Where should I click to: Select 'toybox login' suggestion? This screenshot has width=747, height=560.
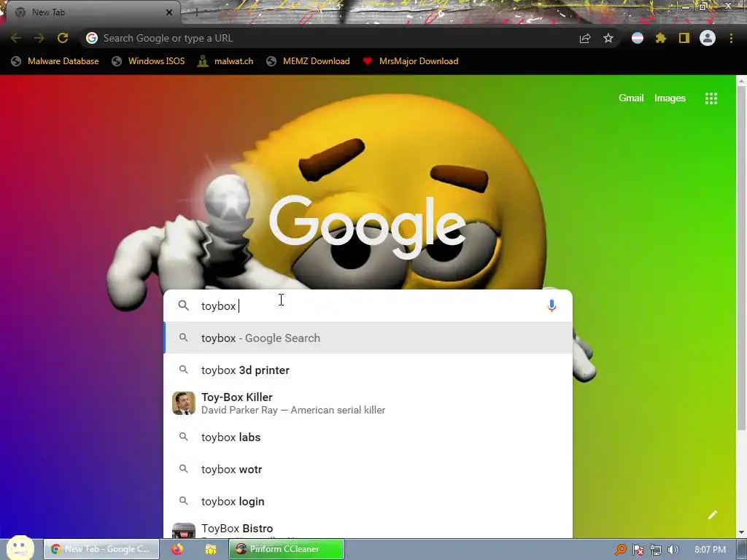coord(368,502)
